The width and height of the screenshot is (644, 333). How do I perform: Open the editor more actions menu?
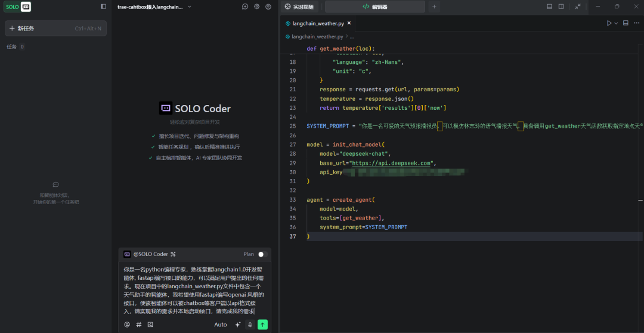pyautogui.click(x=637, y=23)
